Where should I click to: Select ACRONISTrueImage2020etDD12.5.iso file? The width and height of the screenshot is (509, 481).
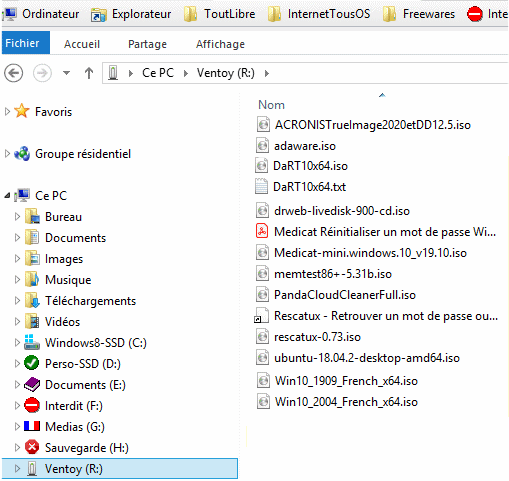point(372,125)
